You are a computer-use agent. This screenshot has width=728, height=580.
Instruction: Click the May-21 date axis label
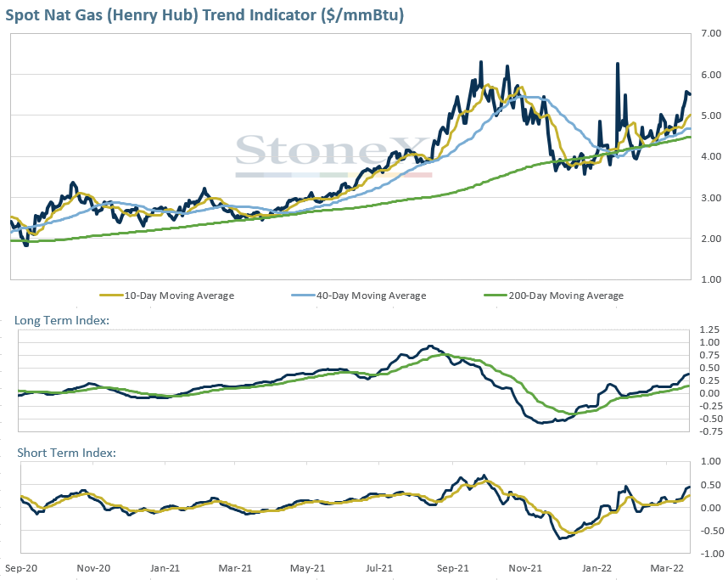point(307,568)
